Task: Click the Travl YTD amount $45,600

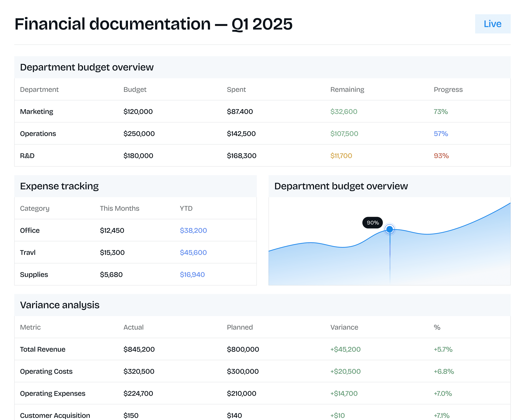Action: [193, 253]
